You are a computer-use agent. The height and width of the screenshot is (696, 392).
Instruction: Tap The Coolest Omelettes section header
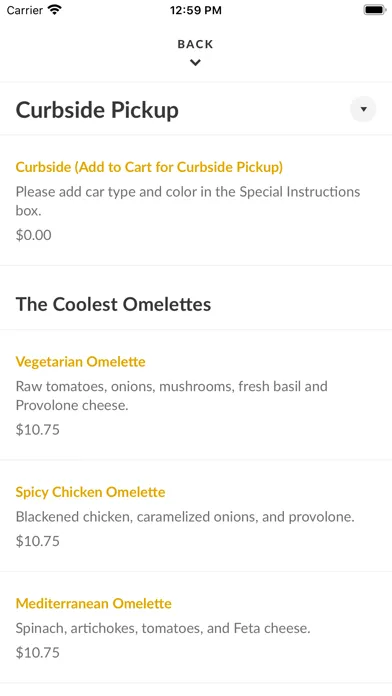[113, 304]
